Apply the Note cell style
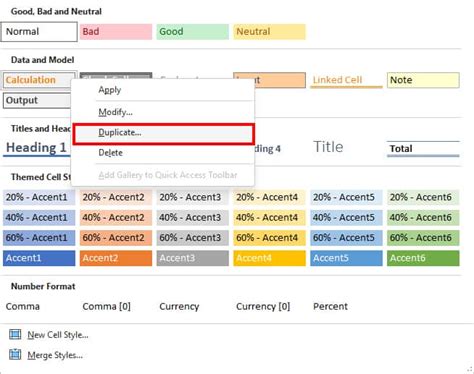 click(423, 80)
